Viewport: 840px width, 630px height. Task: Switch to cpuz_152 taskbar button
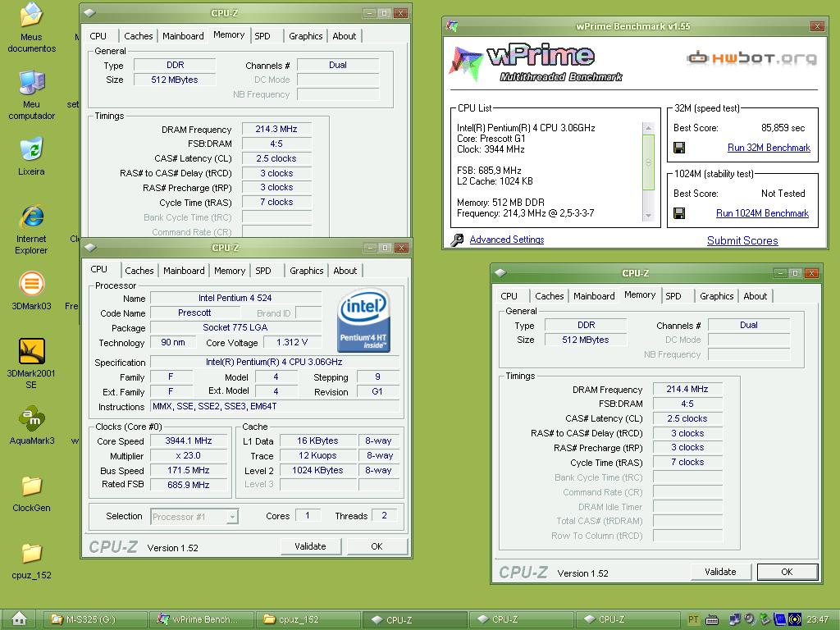pos(308,619)
